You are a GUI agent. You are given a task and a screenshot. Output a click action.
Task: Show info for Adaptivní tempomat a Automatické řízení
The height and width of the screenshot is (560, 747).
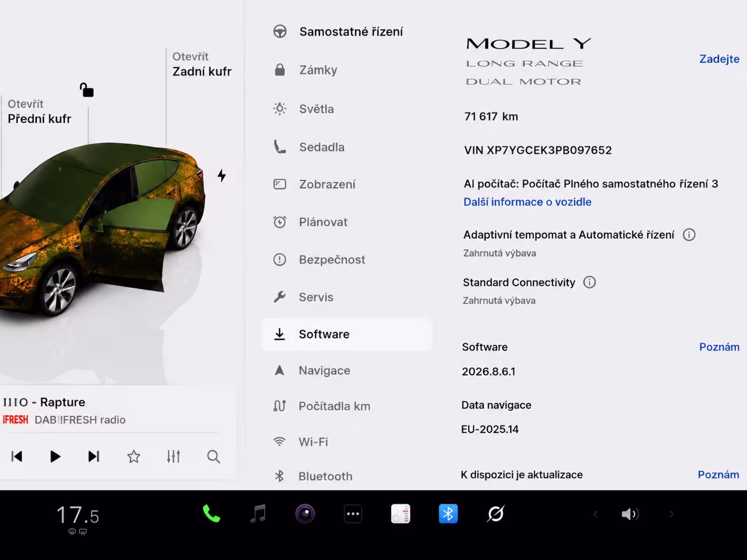689,235
